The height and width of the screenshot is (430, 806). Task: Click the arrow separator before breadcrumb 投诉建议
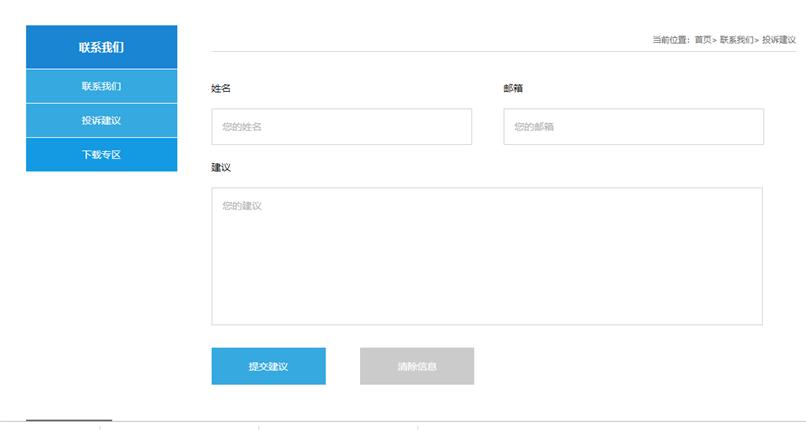click(757, 40)
